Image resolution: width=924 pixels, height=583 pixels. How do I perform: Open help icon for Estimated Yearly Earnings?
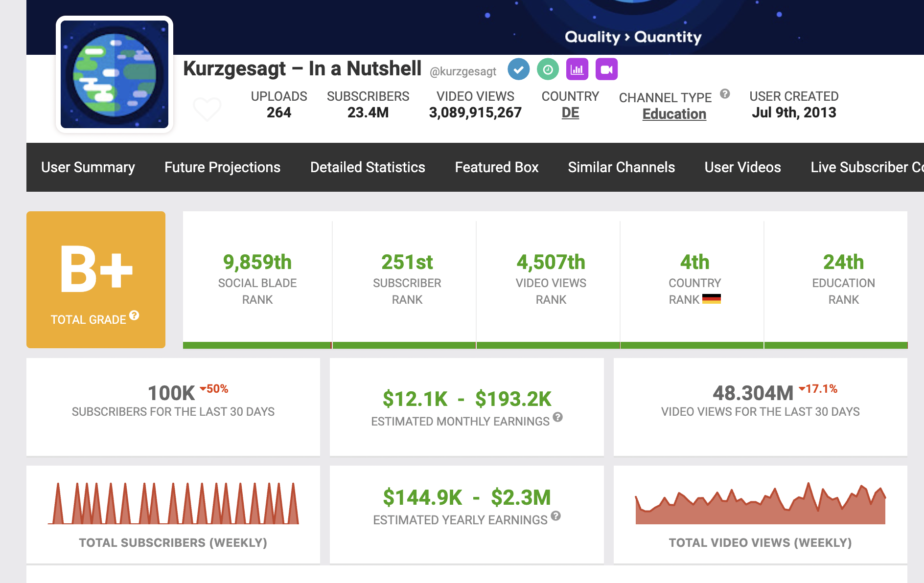click(x=555, y=516)
